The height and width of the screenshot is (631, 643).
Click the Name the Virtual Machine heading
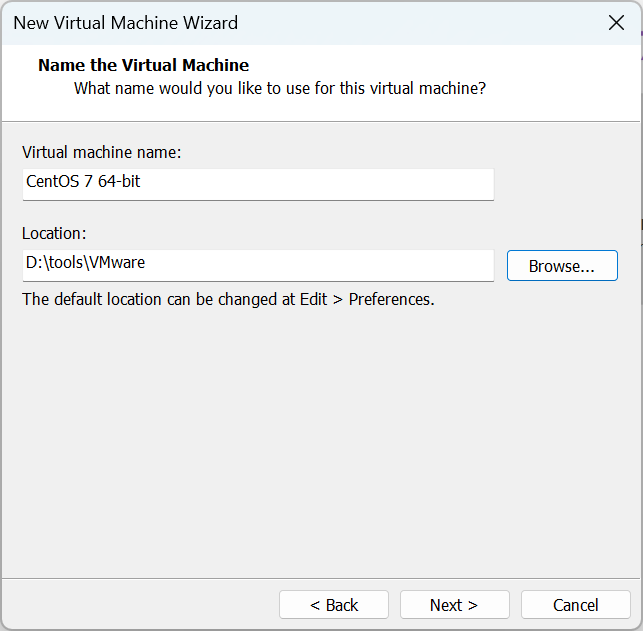coord(143,66)
